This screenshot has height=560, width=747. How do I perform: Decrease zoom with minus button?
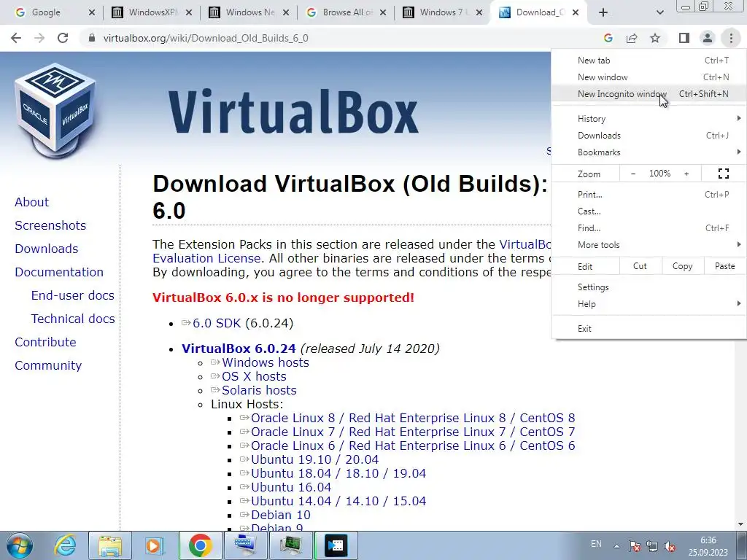pyautogui.click(x=633, y=174)
